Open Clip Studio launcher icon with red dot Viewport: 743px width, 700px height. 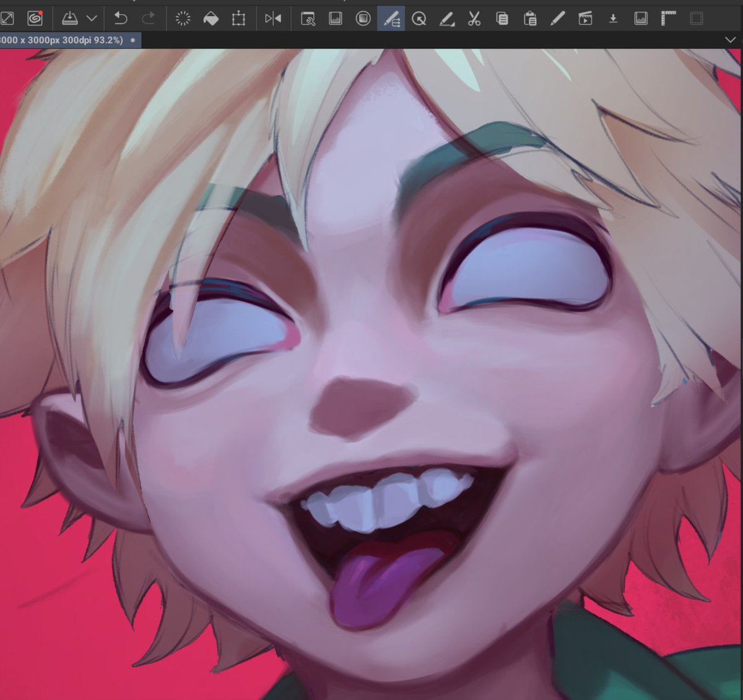[x=35, y=19]
